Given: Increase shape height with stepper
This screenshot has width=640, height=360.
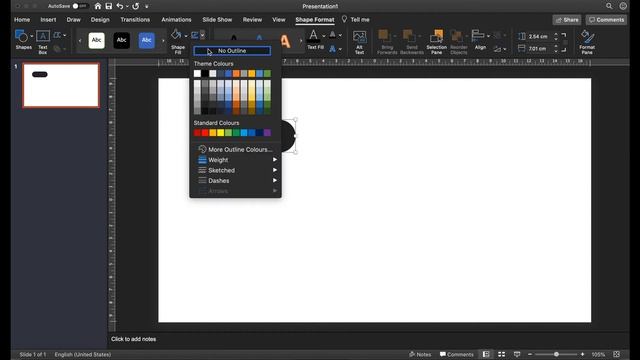Looking at the screenshot, I should [556, 34].
